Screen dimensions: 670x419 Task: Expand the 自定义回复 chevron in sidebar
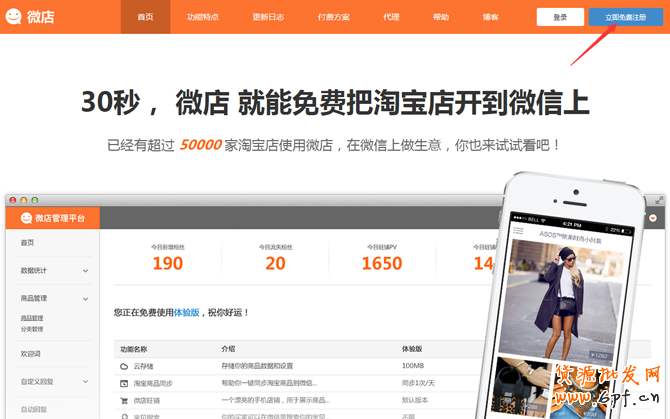tap(85, 381)
